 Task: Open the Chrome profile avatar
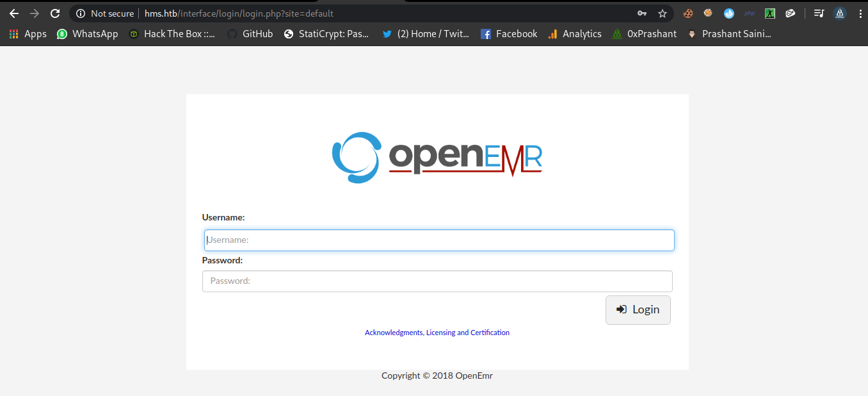coord(839,13)
